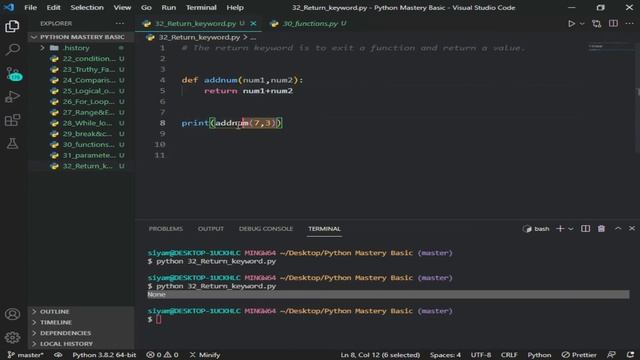Open changes compare icon in editor toolbar
Image resolution: width=640 pixels, height=360 pixels.
click(x=597, y=24)
